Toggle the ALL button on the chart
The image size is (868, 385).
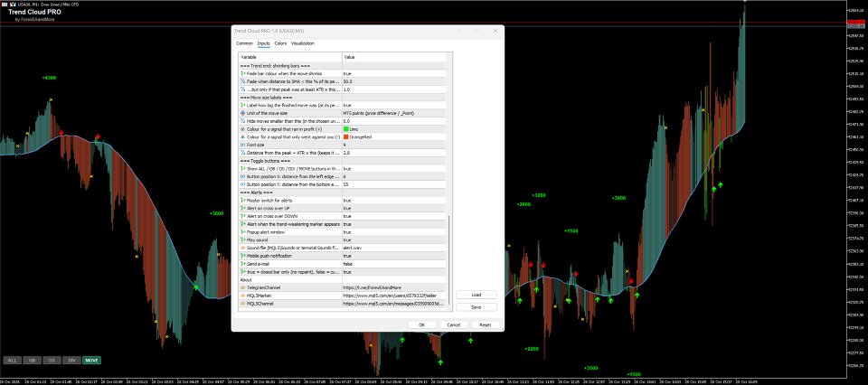click(12, 361)
